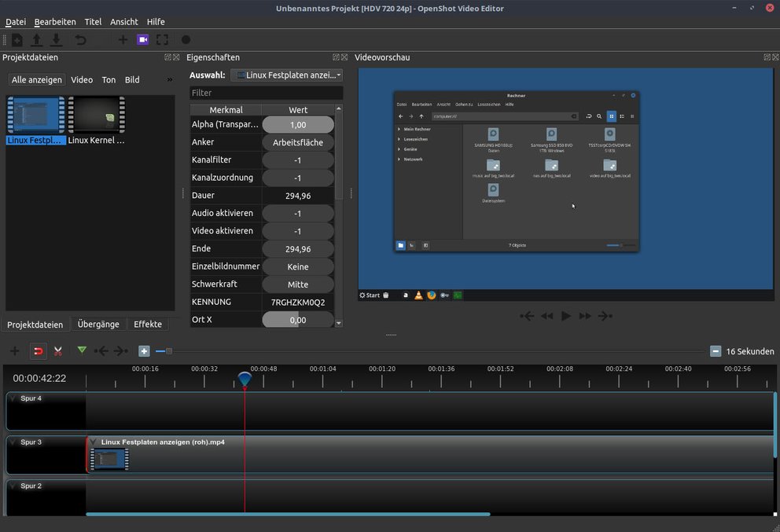Screen dimensions: 780x532
Task: Click the Export Video record icon
Action: (186, 40)
